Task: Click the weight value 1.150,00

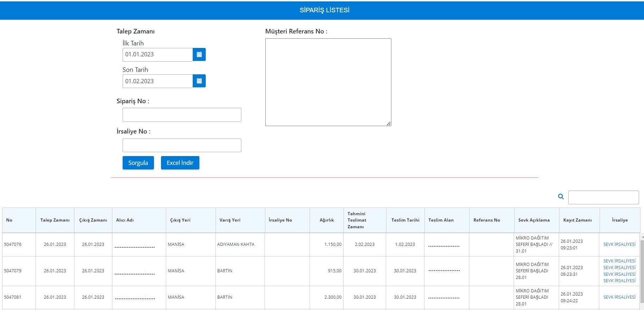Action: click(x=333, y=244)
